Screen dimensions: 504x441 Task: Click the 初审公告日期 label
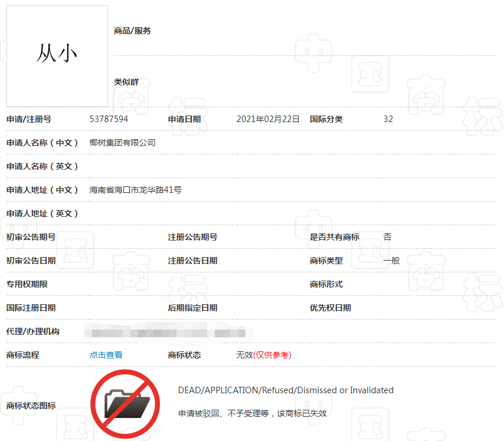[31, 261]
